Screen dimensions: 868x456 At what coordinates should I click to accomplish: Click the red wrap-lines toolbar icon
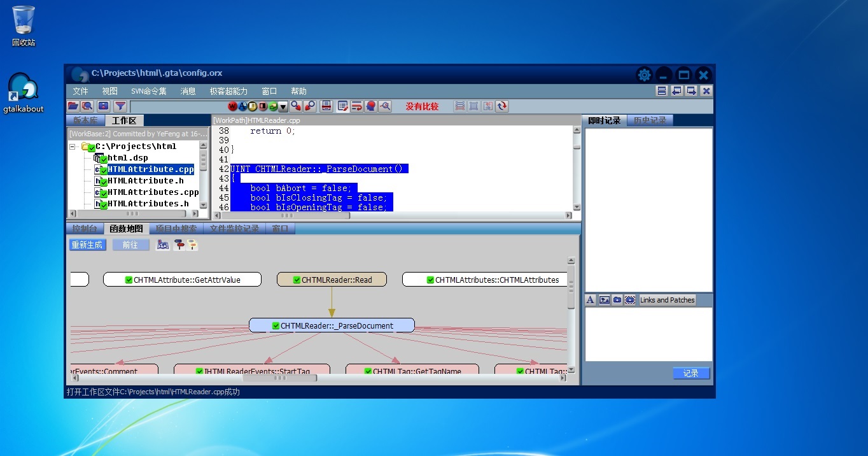point(356,106)
